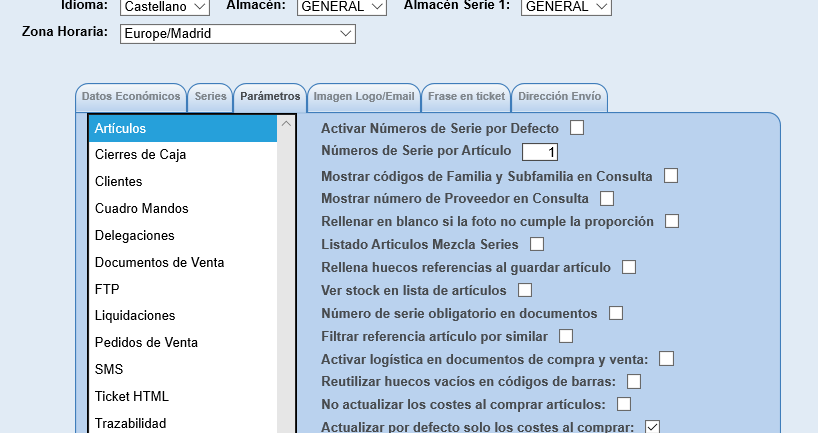Switch to the Datos Económicos tab

coord(131,97)
